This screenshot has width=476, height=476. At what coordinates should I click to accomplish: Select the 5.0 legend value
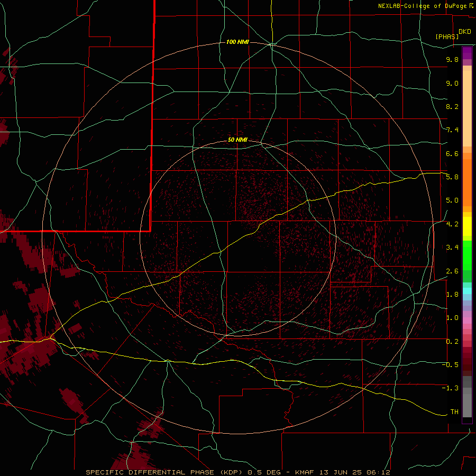(x=452, y=200)
